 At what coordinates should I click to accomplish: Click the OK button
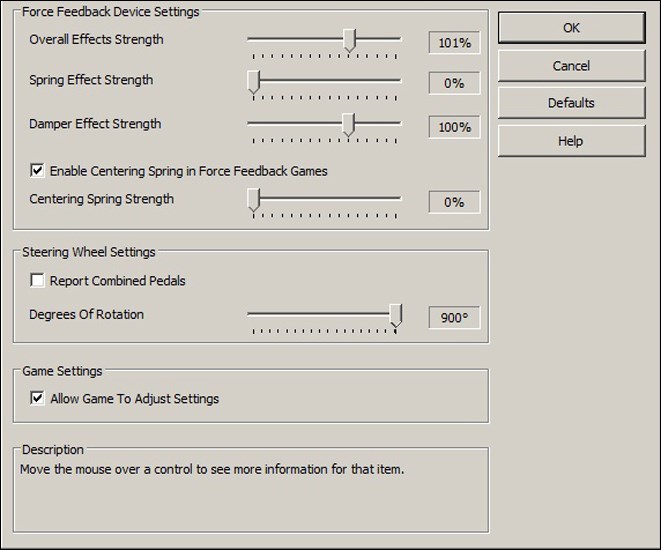point(571,28)
